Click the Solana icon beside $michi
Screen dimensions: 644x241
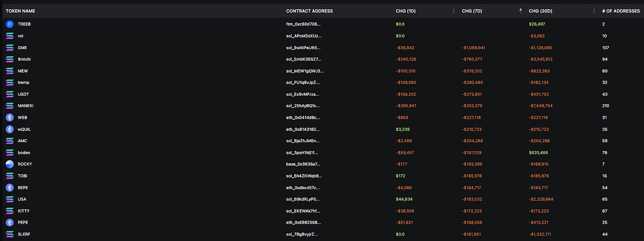pos(10,59)
